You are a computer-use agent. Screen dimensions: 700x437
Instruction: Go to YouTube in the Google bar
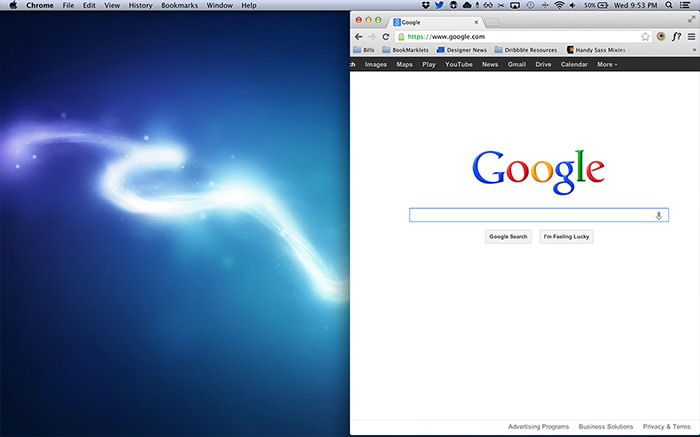pyautogui.click(x=458, y=64)
